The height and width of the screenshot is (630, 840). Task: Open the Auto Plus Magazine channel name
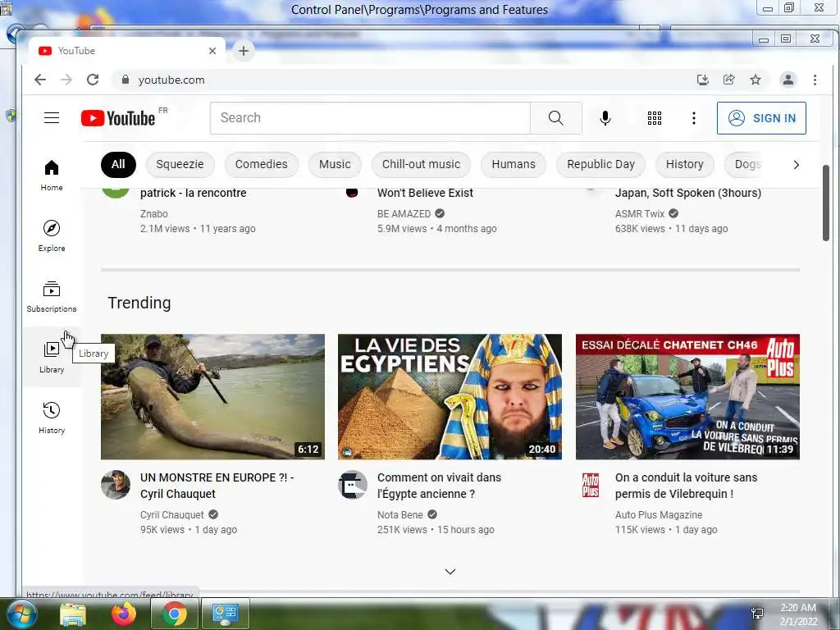(x=659, y=515)
